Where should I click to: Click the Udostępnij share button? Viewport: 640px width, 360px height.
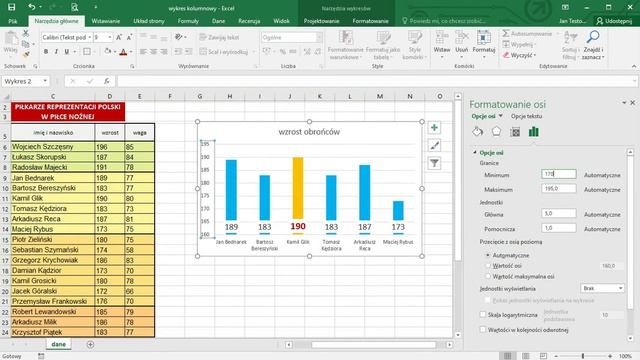(x=613, y=21)
